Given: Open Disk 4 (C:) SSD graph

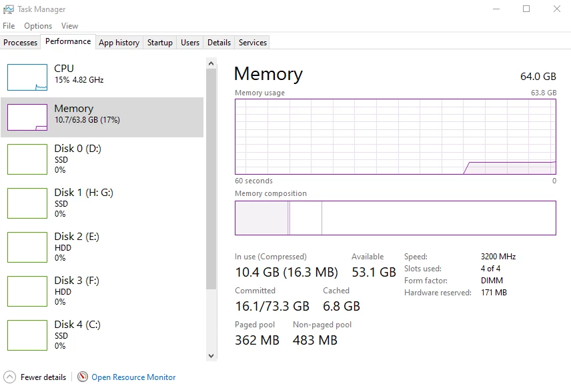Looking at the screenshot, I should (27, 335).
